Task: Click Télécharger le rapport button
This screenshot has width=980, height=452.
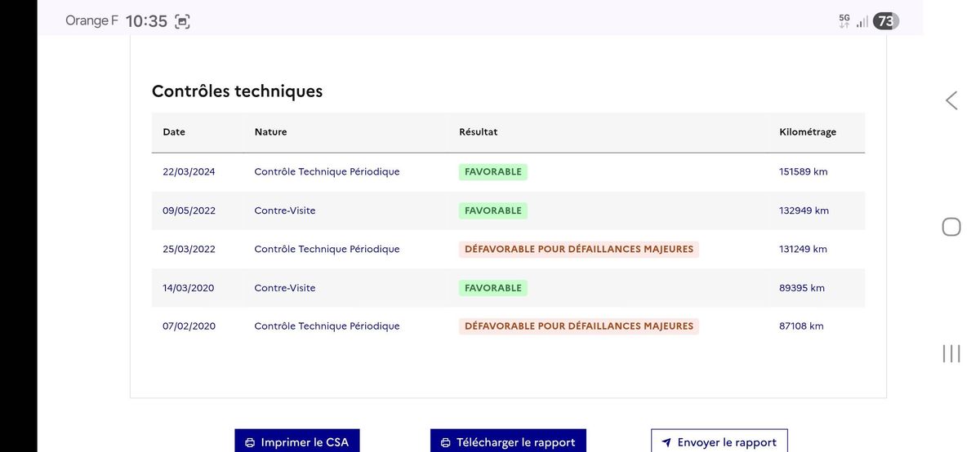Action: (508, 441)
